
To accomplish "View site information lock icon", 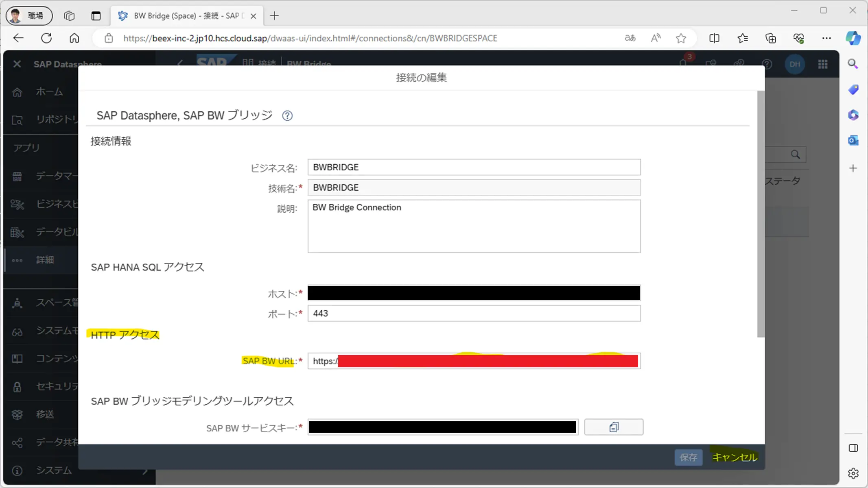I will pos(108,38).
